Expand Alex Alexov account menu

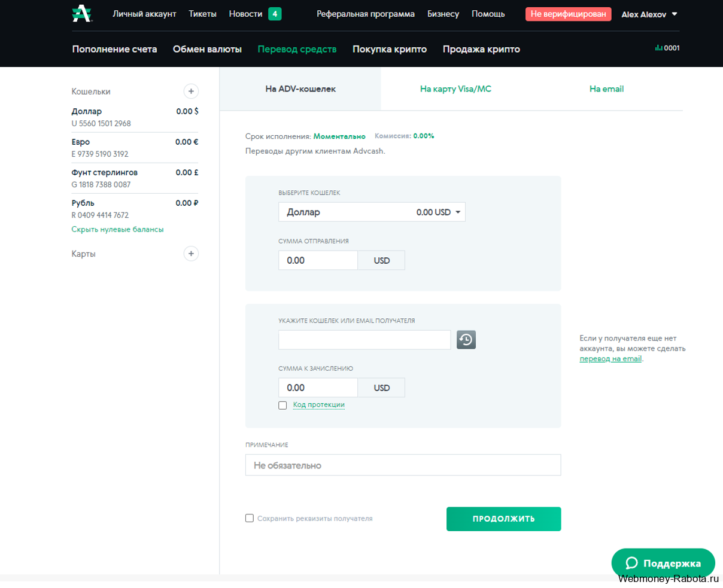click(649, 14)
